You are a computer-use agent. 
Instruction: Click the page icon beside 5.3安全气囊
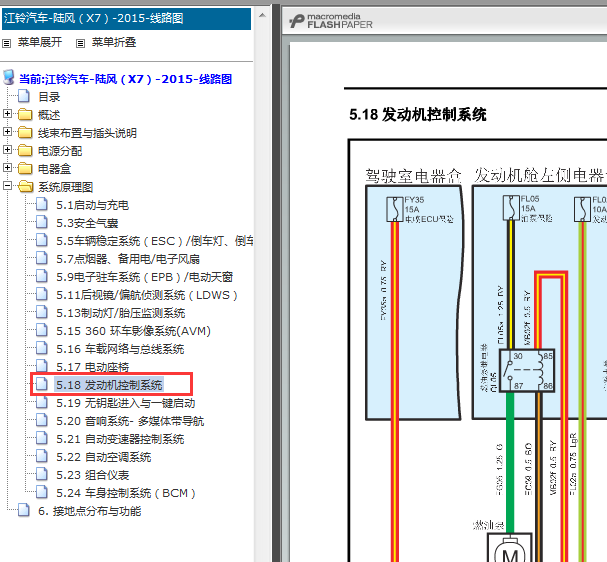point(42,222)
